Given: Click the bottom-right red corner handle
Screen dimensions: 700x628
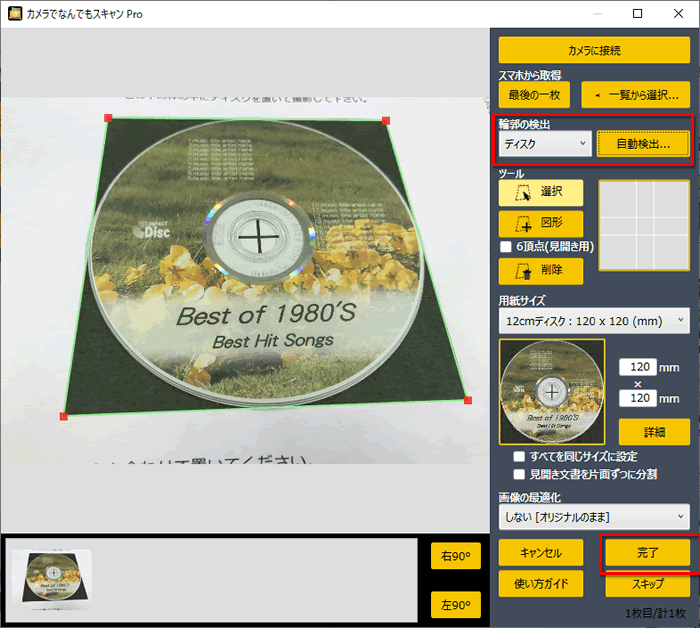Looking at the screenshot, I should pyautogui.click(x=468, y=400).
